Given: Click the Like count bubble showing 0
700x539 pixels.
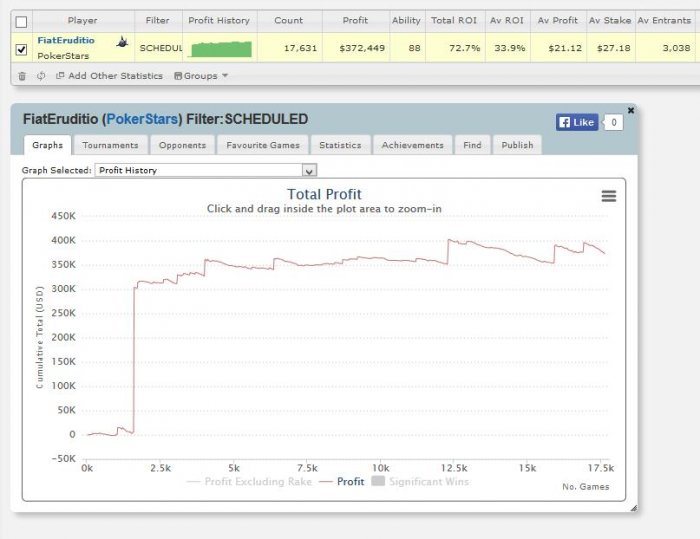Looking at the screenshot, I should (613, 122).
